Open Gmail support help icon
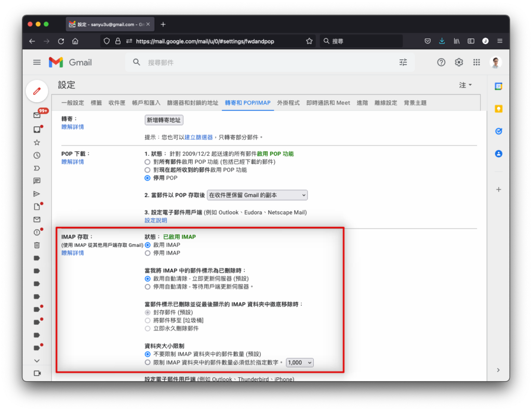The image size is (532, 411). tap(441, 62)
